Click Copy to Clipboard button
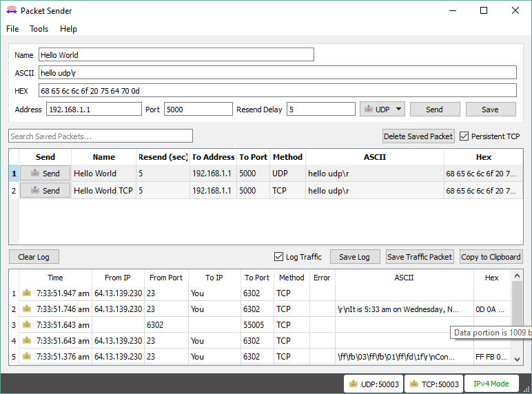This screenshot has width=532, height=394. coord(491,257)
